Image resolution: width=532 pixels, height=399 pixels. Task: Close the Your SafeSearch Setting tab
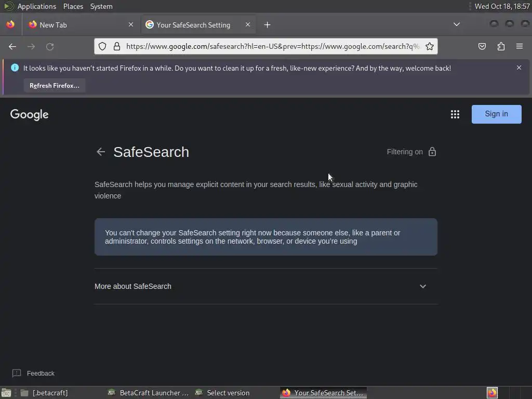point(248,25)
